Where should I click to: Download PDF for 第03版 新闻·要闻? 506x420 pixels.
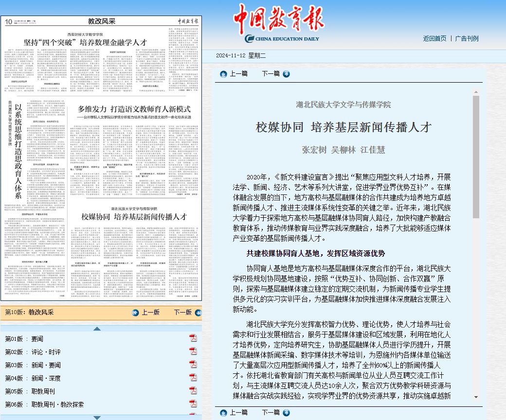tap(193, 364)
